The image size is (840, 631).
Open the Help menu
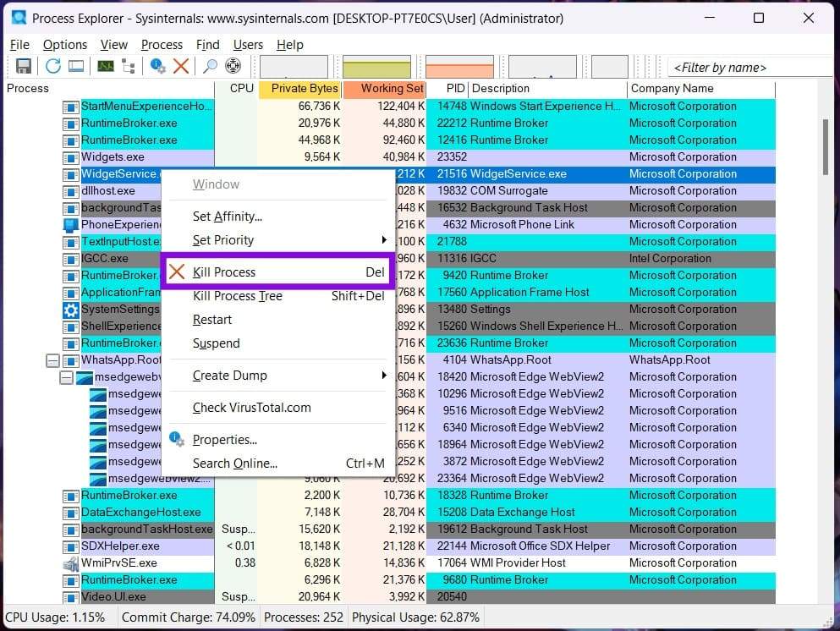[x=290, y=45]
